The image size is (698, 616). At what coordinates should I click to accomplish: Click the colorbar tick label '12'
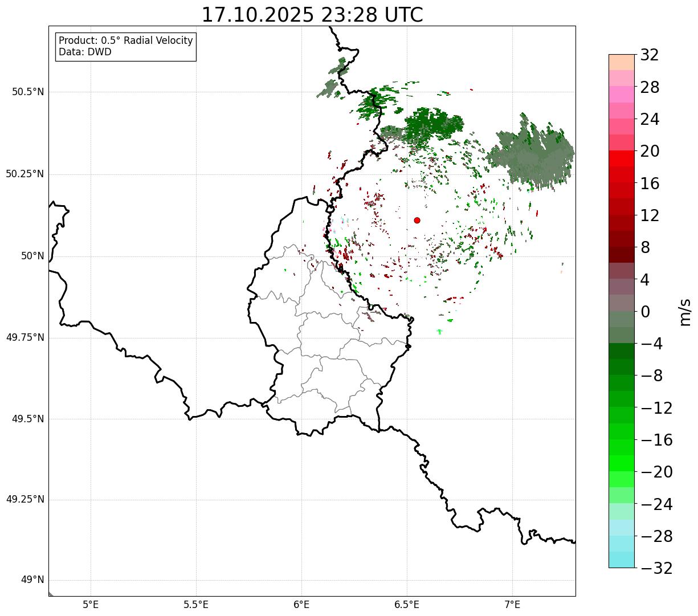point(650,215)
